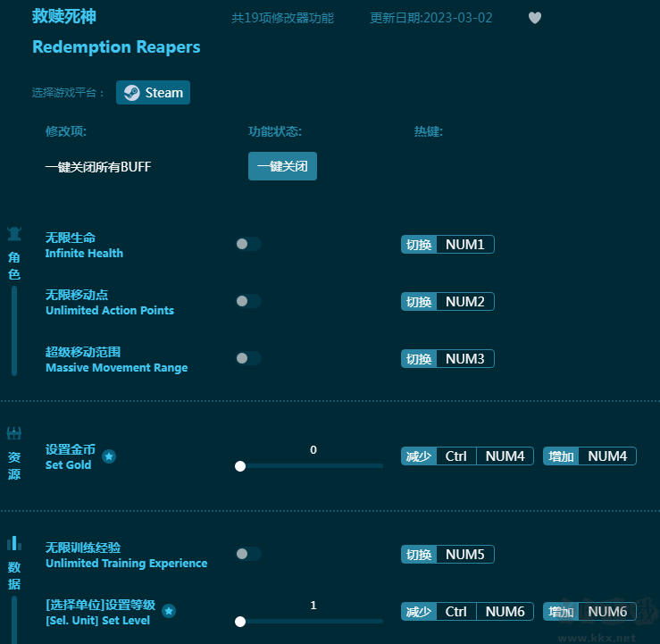Click the 一键关闭 button
Image resolution: width=660 pixels, height=644 pixels.
[282, 166]
